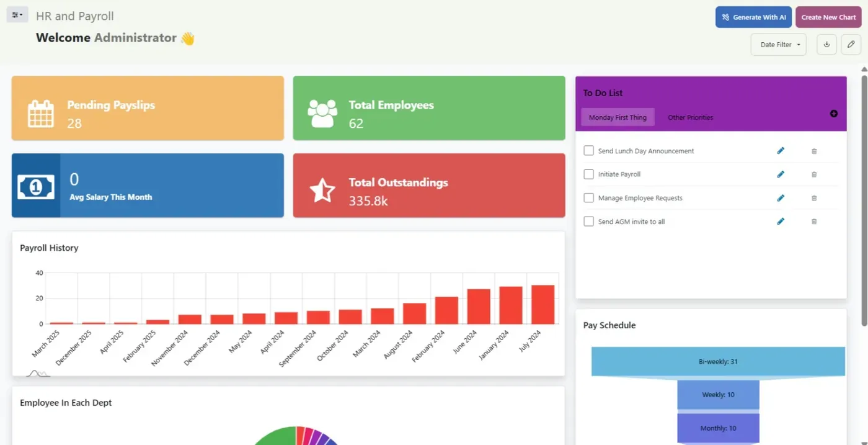
Task: Click the download dashboard icon
Action: (826, 45)
